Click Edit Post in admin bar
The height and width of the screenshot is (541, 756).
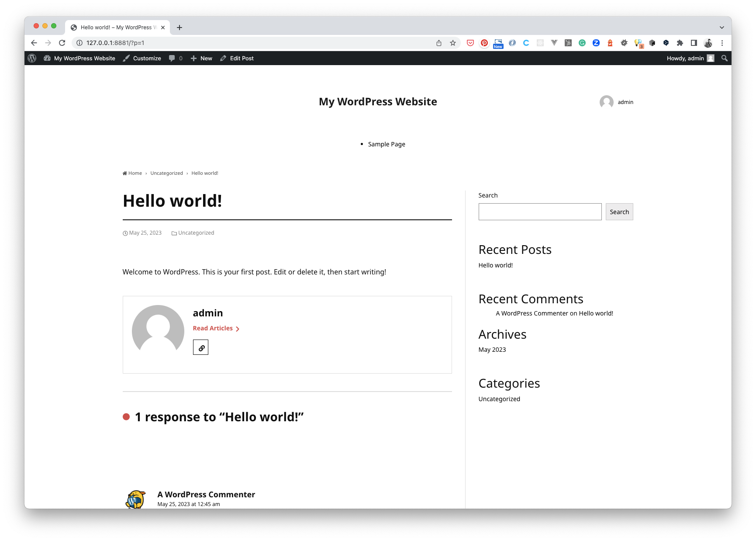click(237, 58)
